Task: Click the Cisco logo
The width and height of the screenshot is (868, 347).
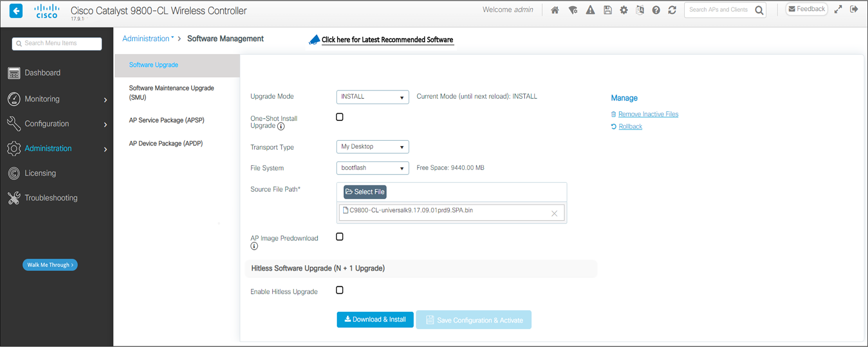Action: (47, 11)
